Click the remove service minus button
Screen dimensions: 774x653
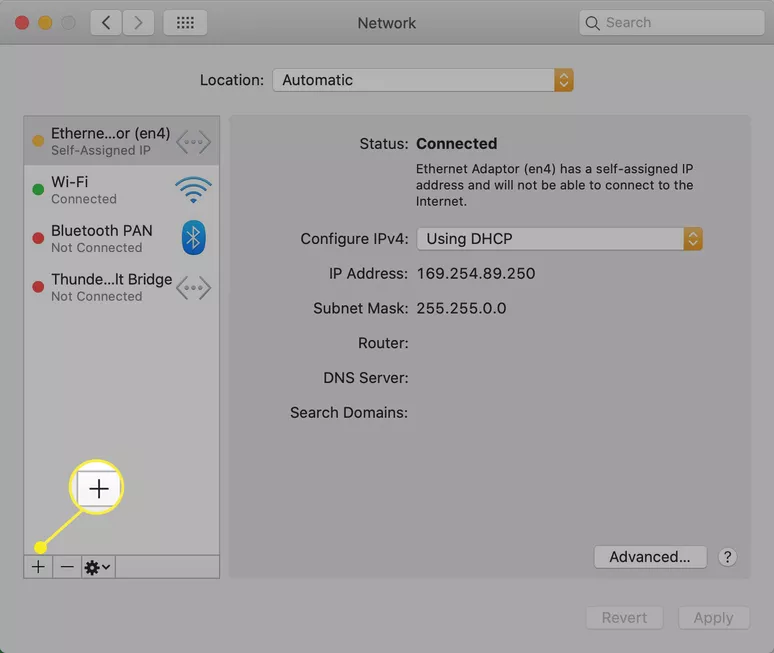tap(67, 567)
